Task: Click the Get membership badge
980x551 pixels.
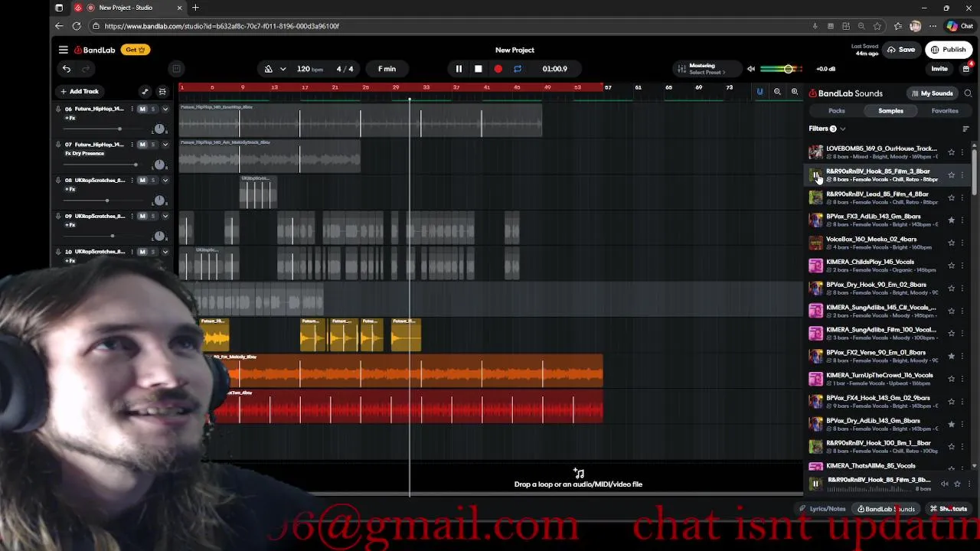Action: 136,50
